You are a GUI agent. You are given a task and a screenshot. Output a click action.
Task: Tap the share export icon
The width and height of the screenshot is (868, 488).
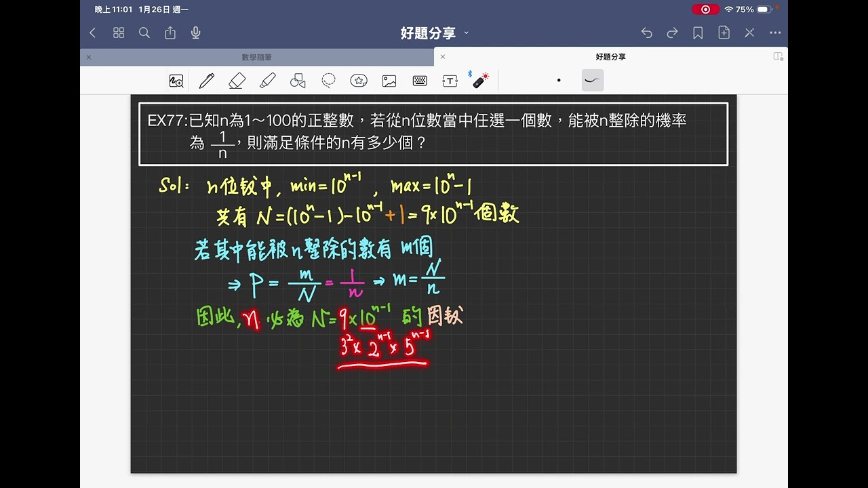[x=170, y=33]
